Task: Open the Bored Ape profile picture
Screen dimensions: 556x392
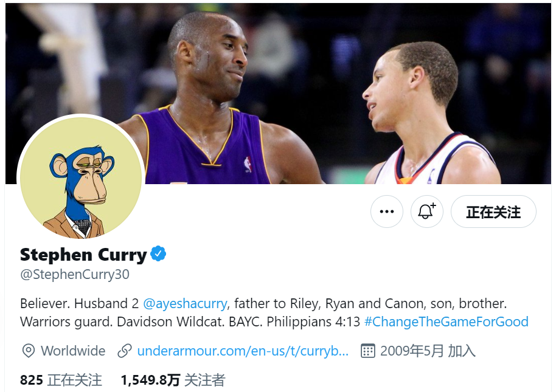Action: pyautogui.click(x=81, y=177)
